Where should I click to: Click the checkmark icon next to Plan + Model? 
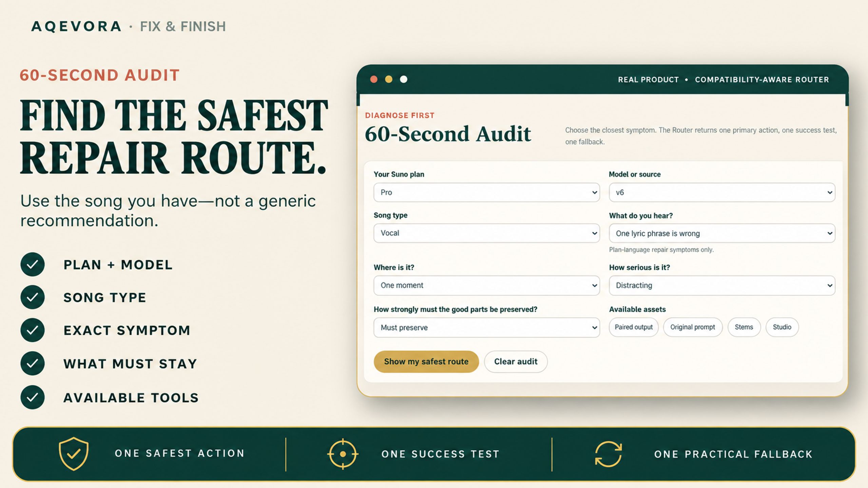click(33, 264)
